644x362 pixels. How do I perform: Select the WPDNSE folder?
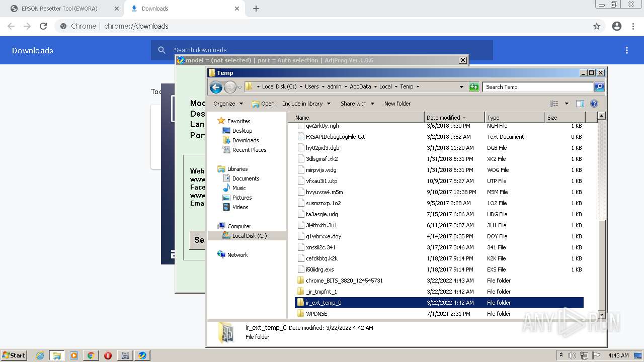coord(316,314)
